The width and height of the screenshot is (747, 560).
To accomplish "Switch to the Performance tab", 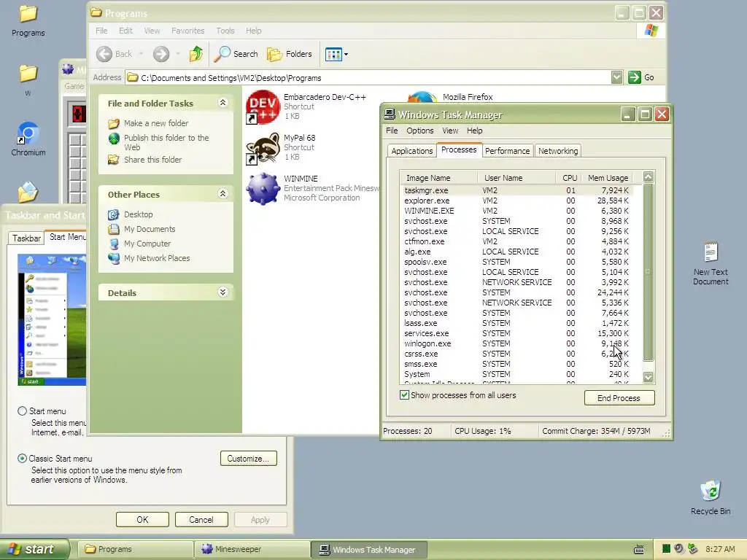I will click(508, 151).
